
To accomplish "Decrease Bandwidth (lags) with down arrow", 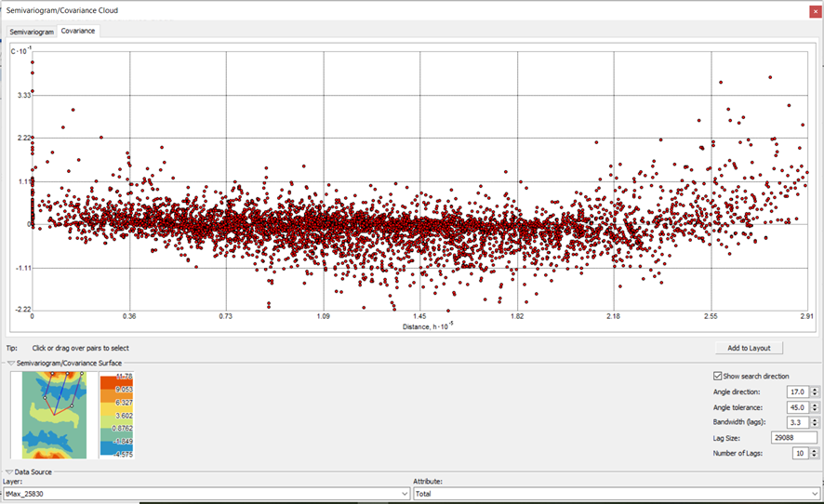I will (815, 426).
